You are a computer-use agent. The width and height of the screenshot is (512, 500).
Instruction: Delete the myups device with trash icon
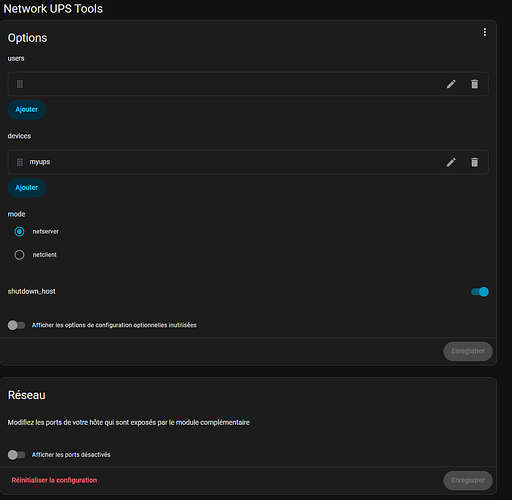point(474,162)
